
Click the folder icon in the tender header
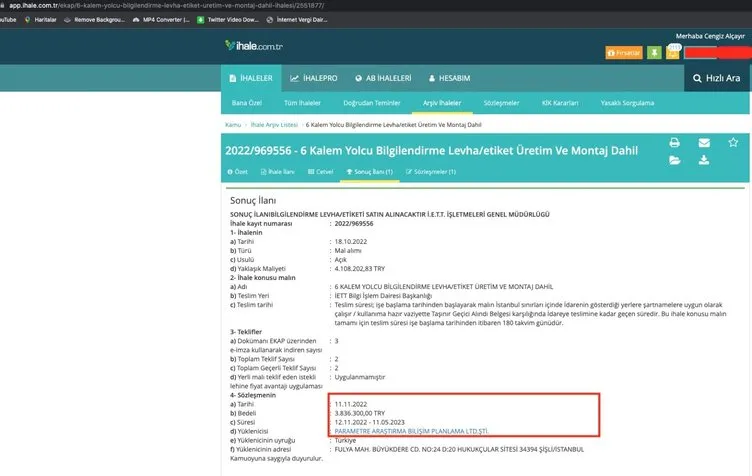pyautogui.click(x=675, y=160)
